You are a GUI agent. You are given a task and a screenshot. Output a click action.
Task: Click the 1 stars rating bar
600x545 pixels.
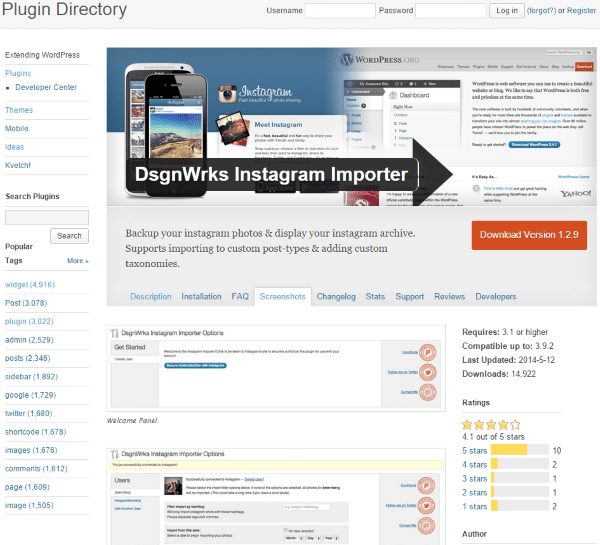point(520,506)
